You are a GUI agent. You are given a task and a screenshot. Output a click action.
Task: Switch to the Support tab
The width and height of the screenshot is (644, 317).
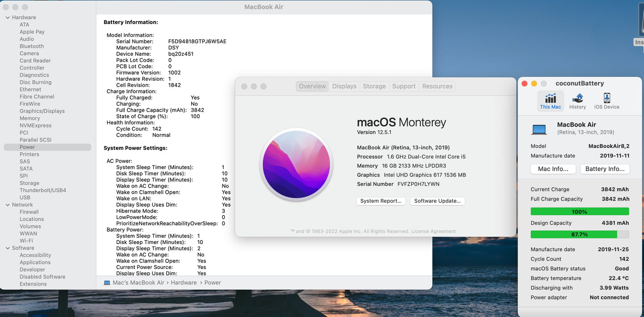point(404,86)
